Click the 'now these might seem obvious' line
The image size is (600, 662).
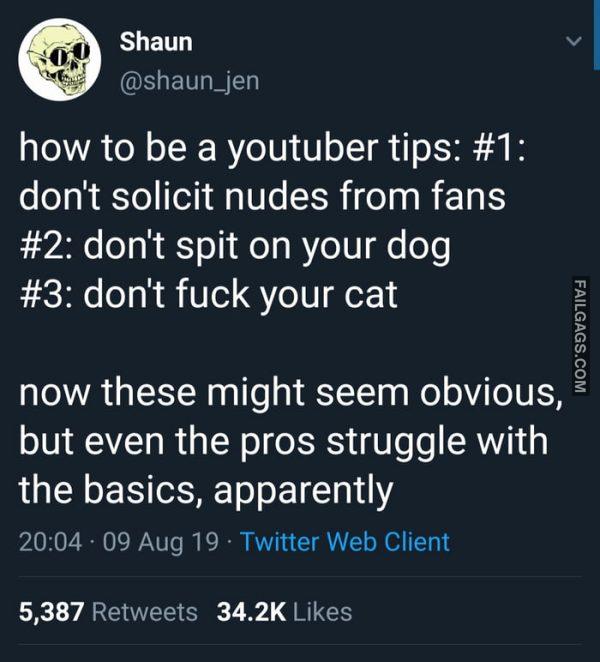[x=291, y=393]
